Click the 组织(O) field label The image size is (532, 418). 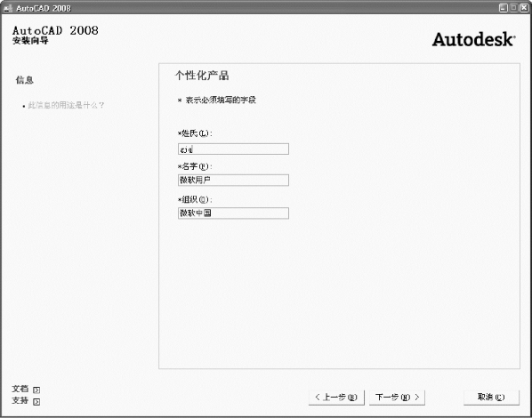(195, 199)
